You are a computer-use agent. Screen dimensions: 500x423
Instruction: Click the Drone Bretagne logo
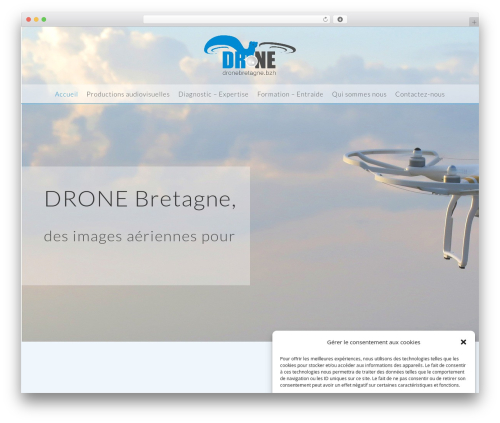[x=250, y=55]
